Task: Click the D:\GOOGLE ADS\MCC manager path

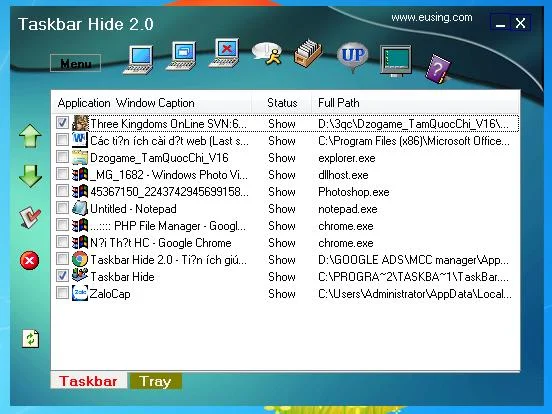Action: click(413, 260)
